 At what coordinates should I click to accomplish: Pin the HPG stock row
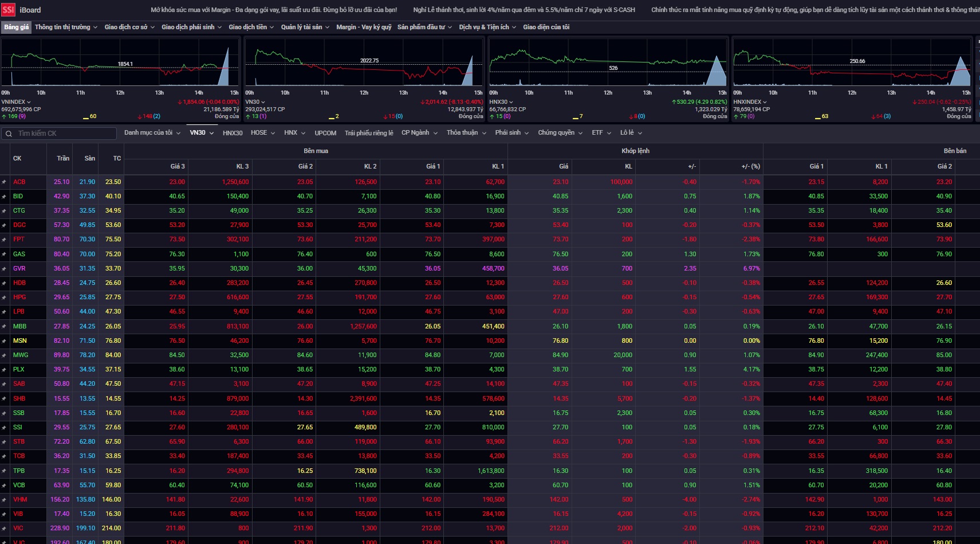(x=4, y=298)
